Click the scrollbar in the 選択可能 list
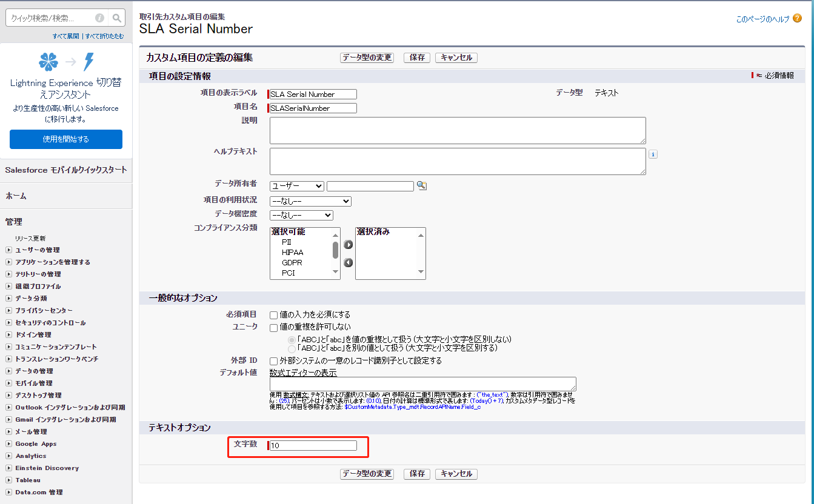The height and width of the screenshot is (504, 814). (x=335, y=251)
